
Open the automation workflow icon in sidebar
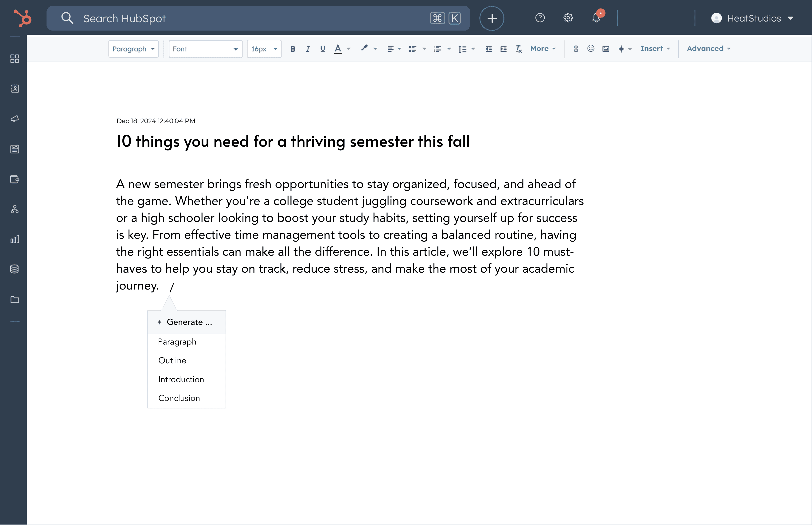[x=15, y=209]
